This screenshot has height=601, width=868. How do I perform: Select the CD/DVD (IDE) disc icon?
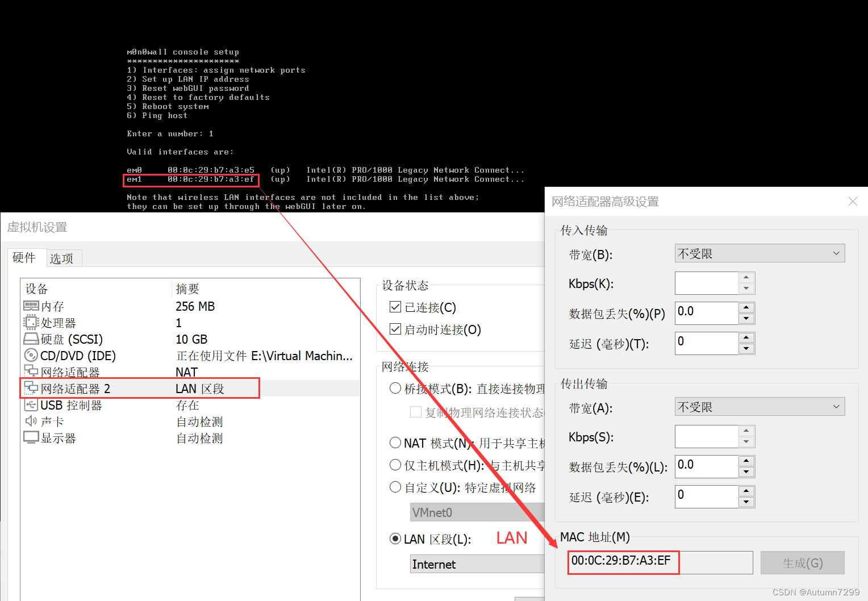click(x=31, y=356)
